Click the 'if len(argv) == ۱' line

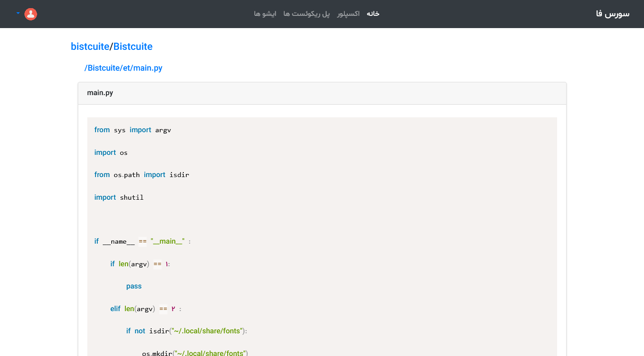140,264
